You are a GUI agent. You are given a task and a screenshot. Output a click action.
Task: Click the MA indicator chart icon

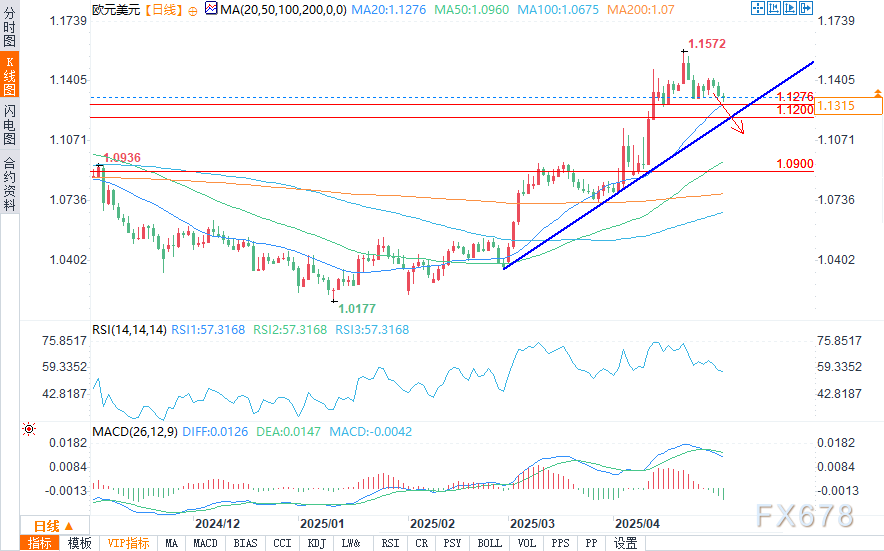click(x=209, y=11)
